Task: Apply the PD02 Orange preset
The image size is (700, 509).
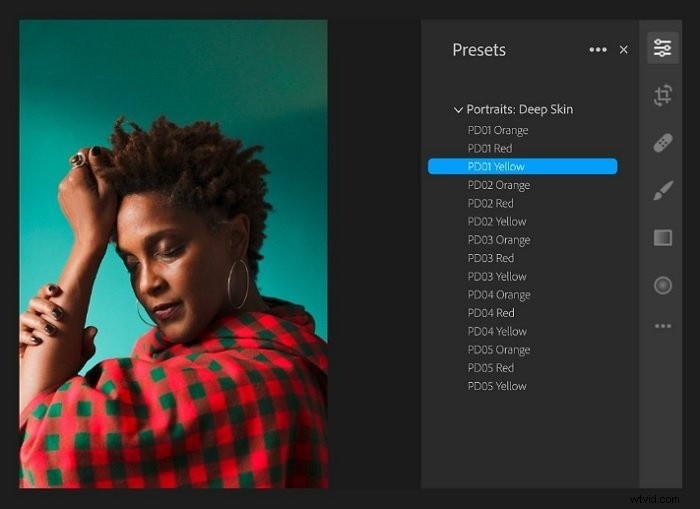Action: (x=499, y=185)
